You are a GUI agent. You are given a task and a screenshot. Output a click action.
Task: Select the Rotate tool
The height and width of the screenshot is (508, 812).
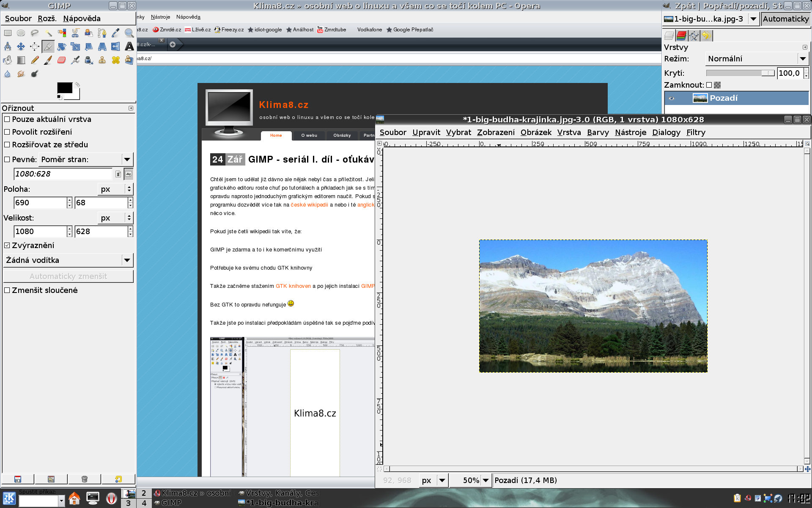click(x=62, y=46)
